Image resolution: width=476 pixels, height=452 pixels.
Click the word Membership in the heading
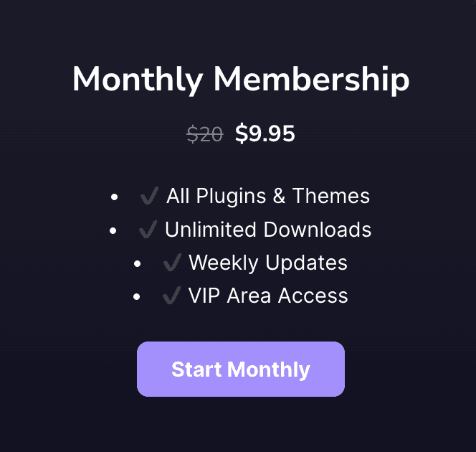pos(311,79)
